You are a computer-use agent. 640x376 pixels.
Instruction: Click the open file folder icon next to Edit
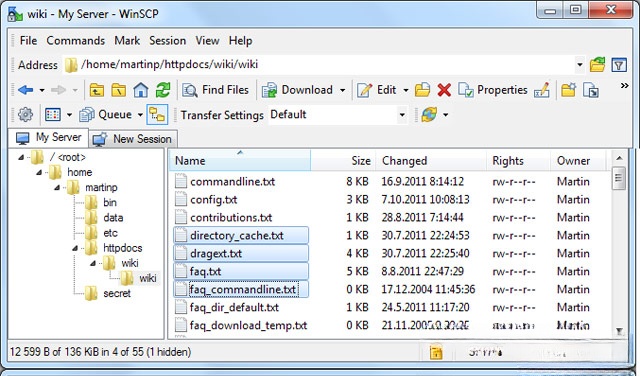422,90
